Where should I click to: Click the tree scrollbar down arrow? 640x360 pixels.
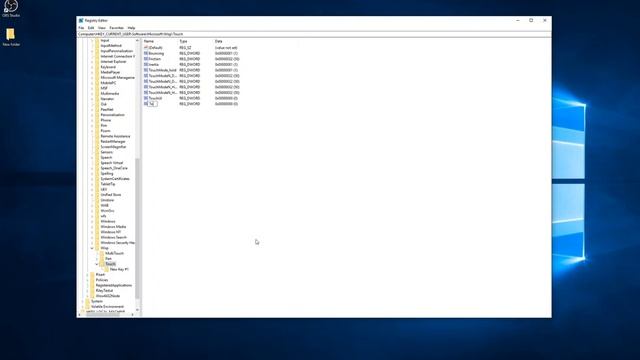pyautogui.click(x=137, y=310)
